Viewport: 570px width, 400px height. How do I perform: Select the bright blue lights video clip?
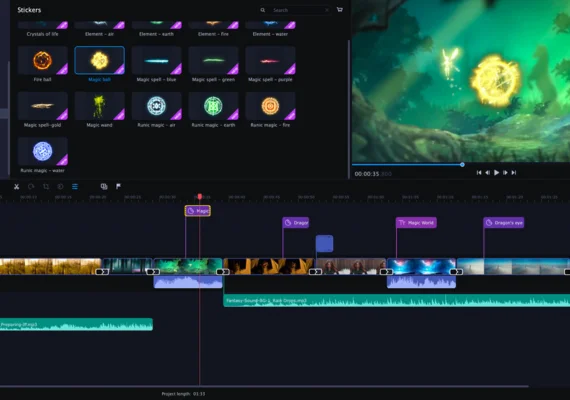[421, 266]
